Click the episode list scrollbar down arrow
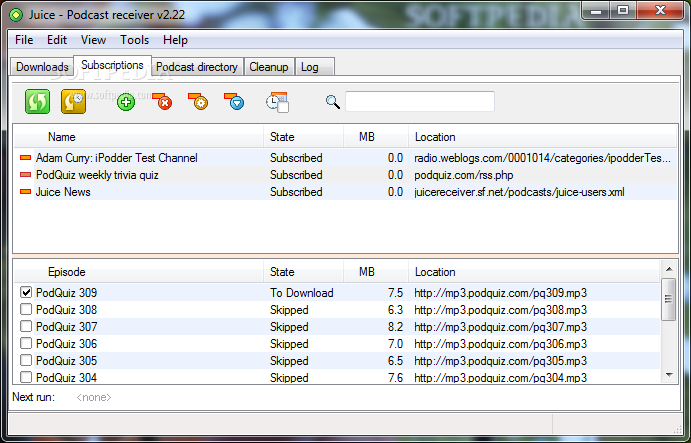 coord(669,375)
